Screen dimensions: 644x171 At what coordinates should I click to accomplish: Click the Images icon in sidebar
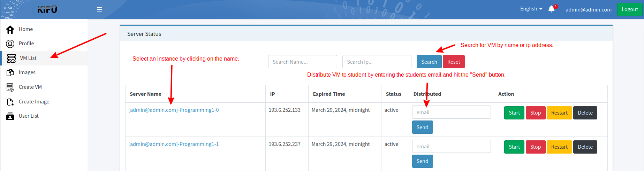coord(10,73)
